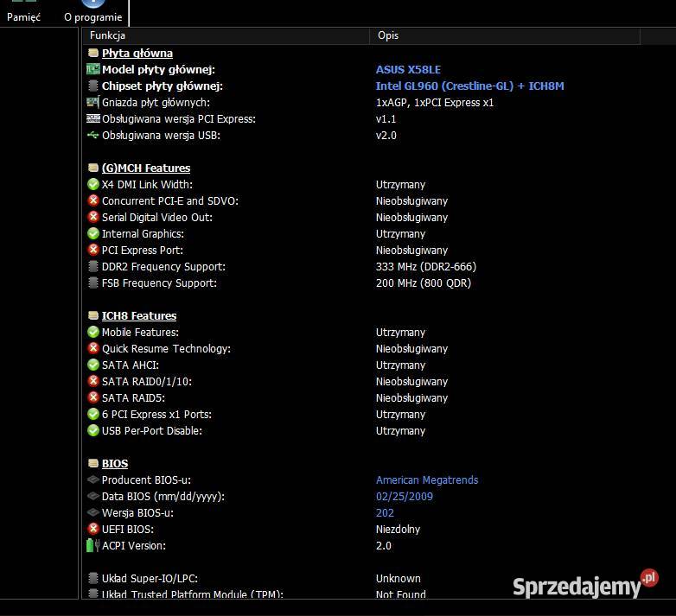Select the PCI Express version value v1.1
676x616 pixels.
pos(386,119)
